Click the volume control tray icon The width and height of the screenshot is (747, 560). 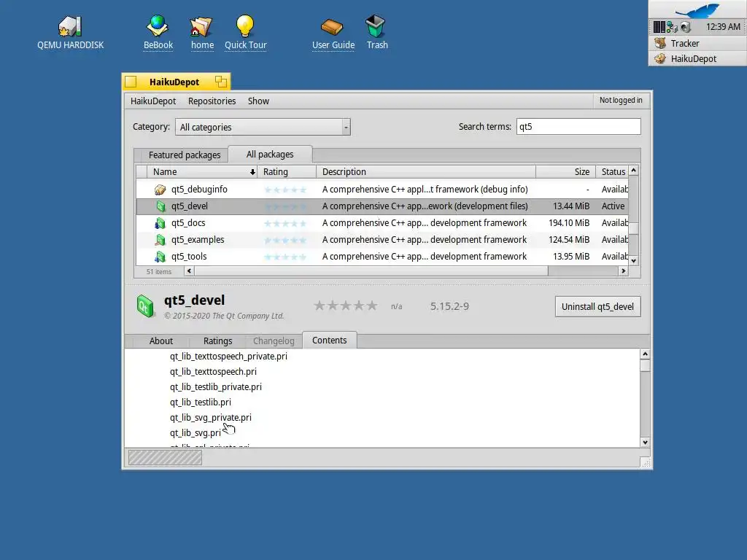[686, 27]
